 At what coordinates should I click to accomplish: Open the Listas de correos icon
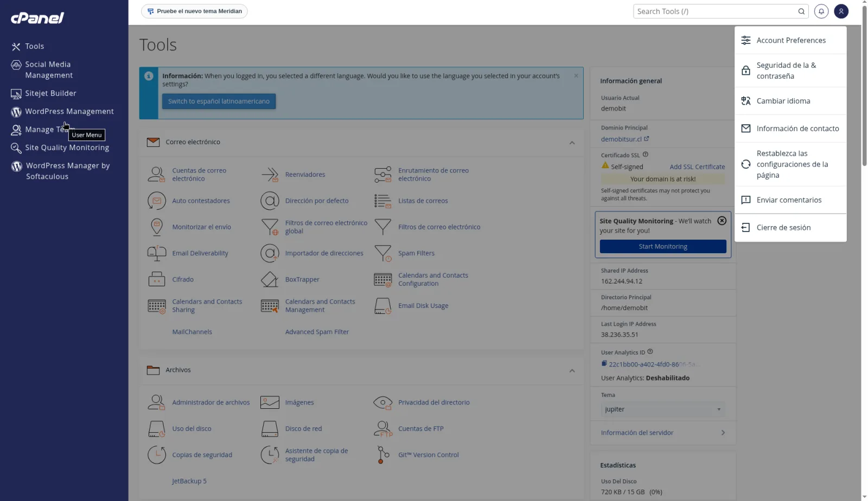pyautogui.click(x=382, y=201)
